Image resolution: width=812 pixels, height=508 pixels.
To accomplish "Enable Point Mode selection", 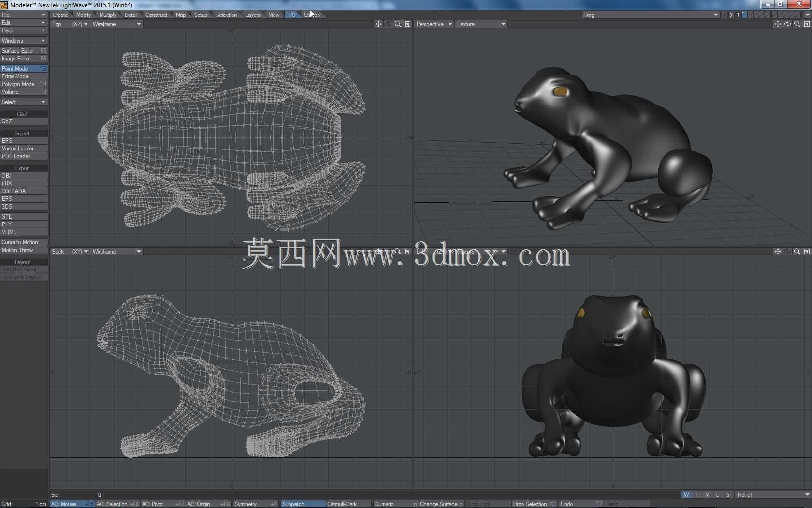I will 24,69.
